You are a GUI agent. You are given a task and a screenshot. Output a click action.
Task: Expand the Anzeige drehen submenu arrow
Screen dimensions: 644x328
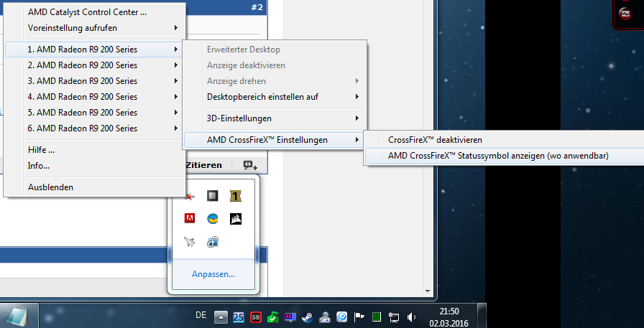coord(357,81)
